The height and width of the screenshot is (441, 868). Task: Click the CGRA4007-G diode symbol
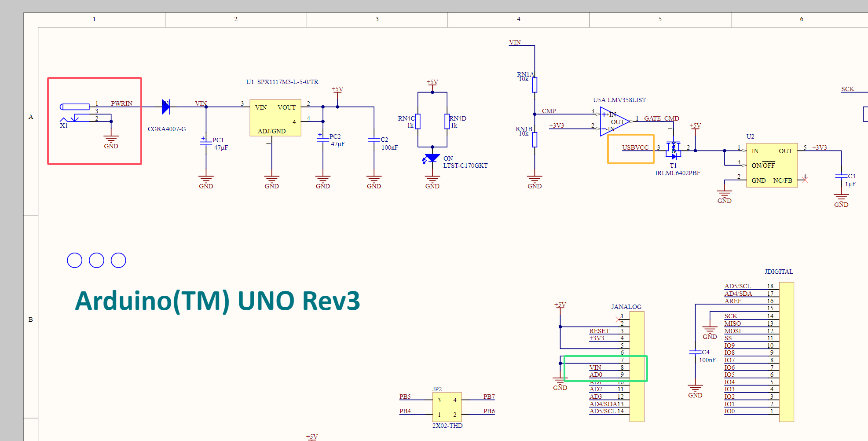pyautogui.click(x=166, y=107)
